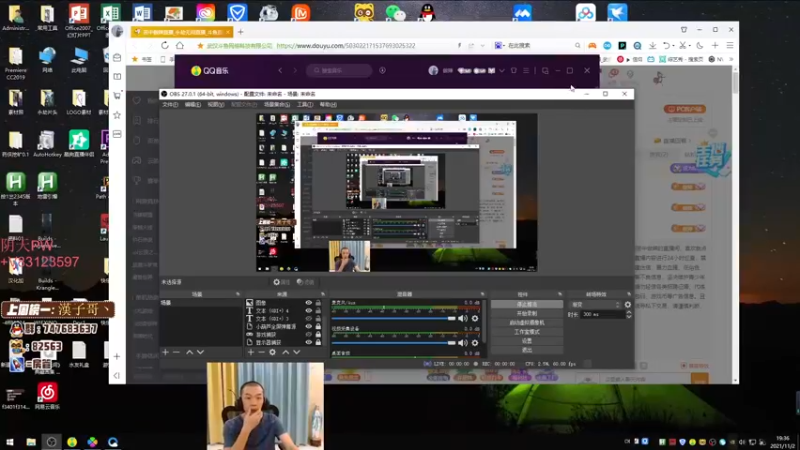Viewport: 800px width, 450px height.
Task: Pop out the 混音器 dock panel
Action: tap(482, 294)
